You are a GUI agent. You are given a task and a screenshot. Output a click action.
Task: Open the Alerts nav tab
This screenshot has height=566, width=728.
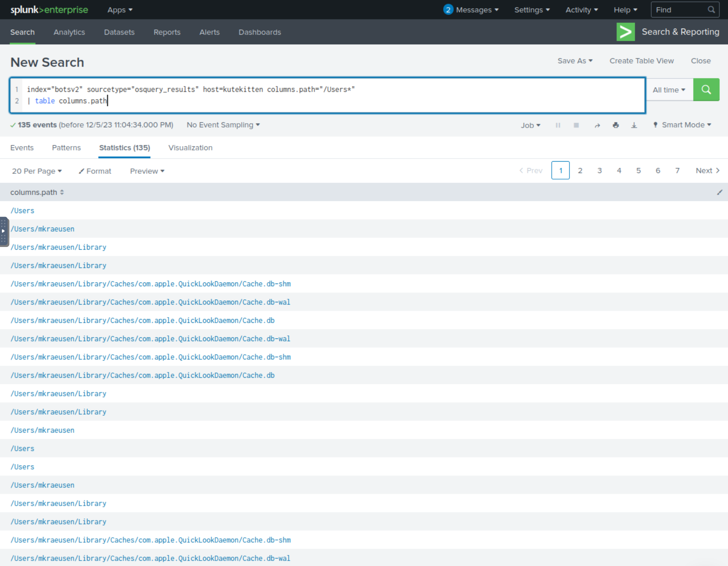click(x=209, y=32)
